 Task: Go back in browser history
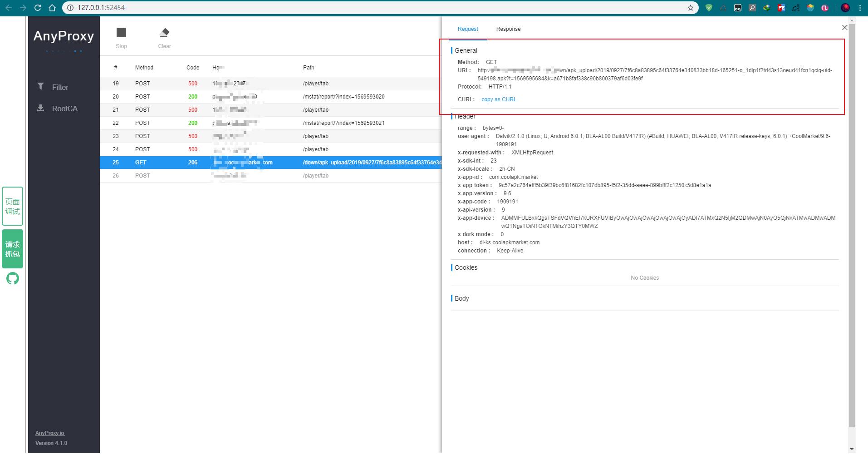(x=9, y=8)
